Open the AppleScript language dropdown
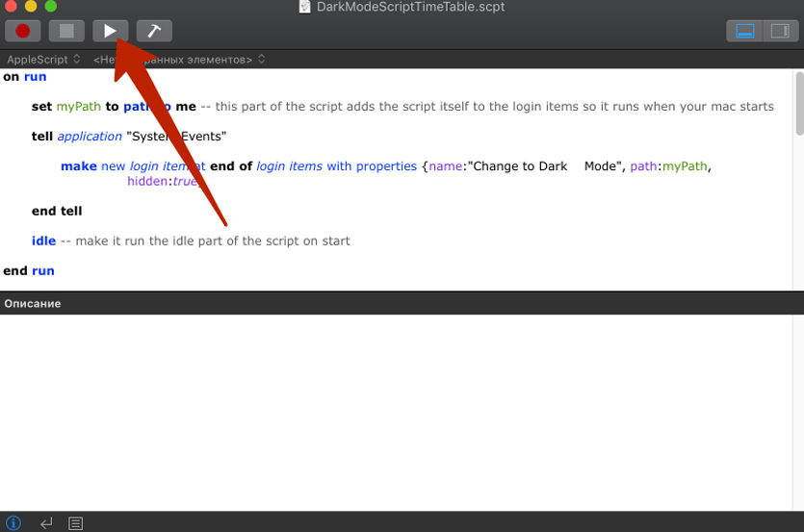The height and width of the screenshot is (532, 804). pos(43,60)
